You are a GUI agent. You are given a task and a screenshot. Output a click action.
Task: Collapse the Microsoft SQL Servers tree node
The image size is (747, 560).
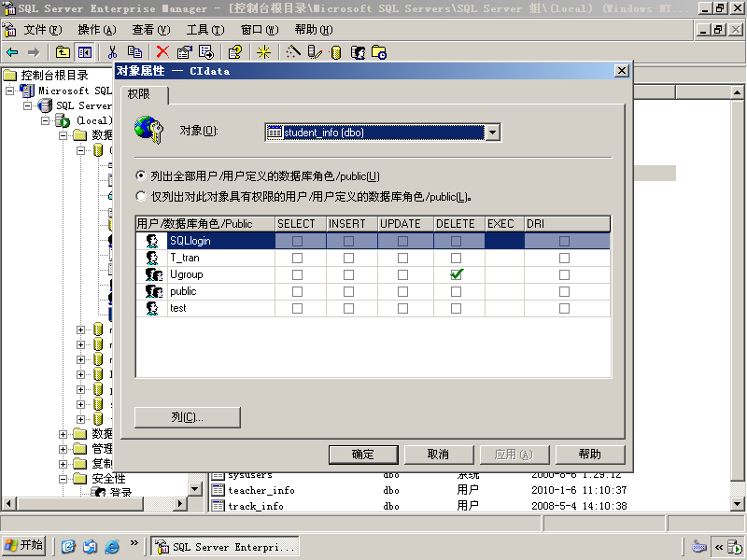(10, 91)
